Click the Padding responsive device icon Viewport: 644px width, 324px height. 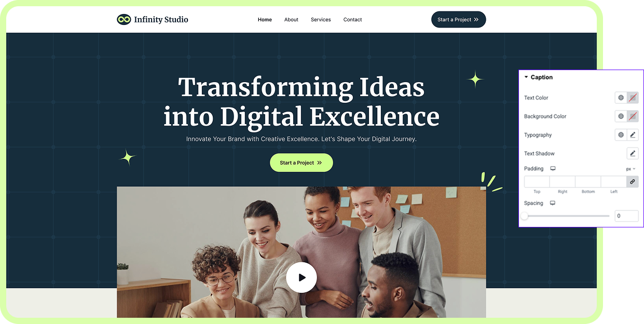553,169
